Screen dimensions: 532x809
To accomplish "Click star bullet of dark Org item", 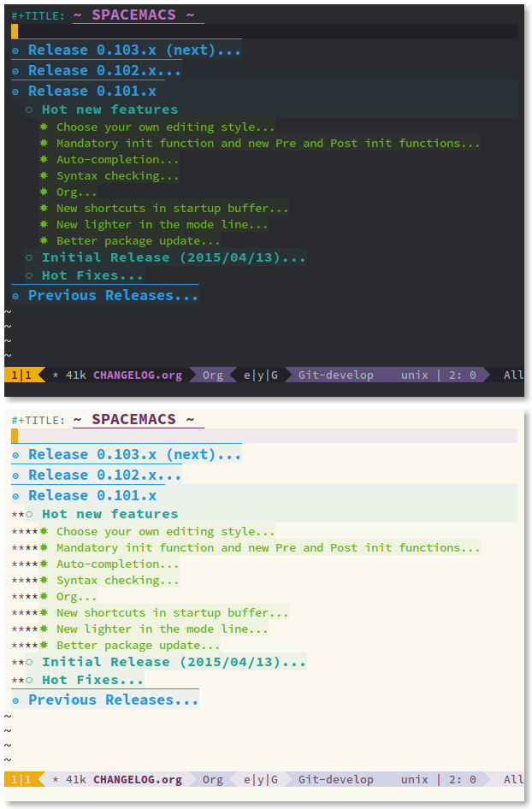I will pos(44,192).
